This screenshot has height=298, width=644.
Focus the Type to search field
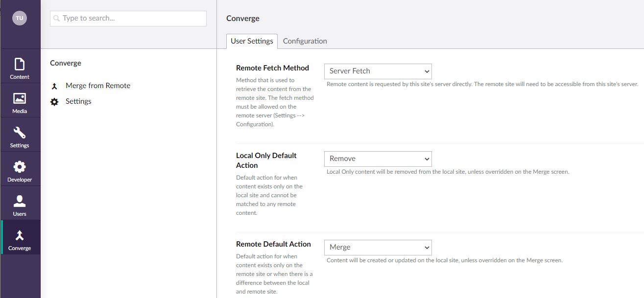[x=128, y=19]
